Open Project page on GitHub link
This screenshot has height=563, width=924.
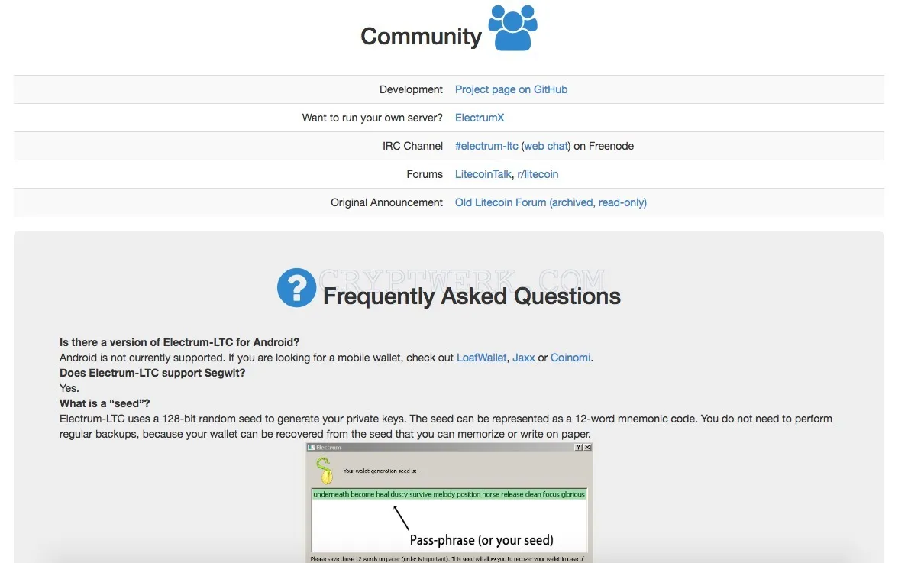point(511,89)
